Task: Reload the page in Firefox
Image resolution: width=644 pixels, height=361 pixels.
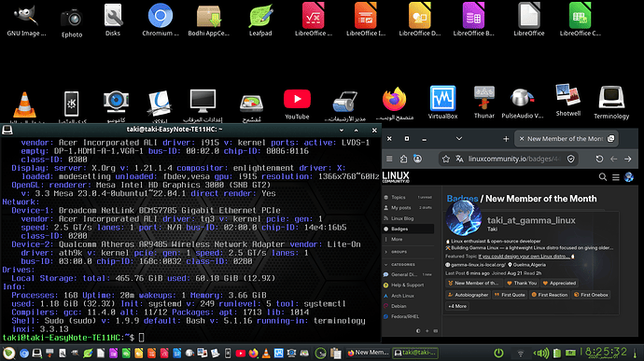Action: (x=599, y=159)
